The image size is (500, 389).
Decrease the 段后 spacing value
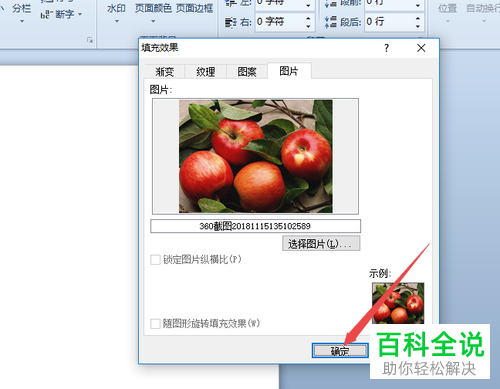coord(418,26)
